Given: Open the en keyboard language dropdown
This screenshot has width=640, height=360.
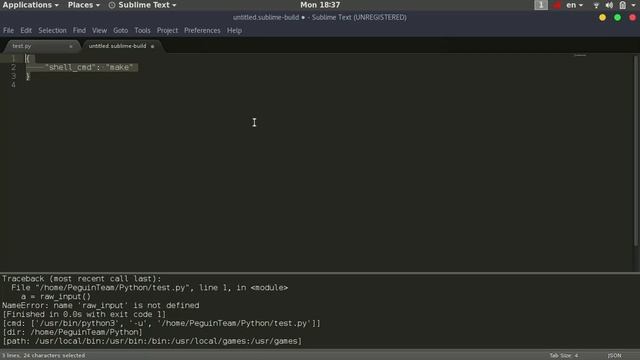Looking at the screenshot, I should pos(574,5).
